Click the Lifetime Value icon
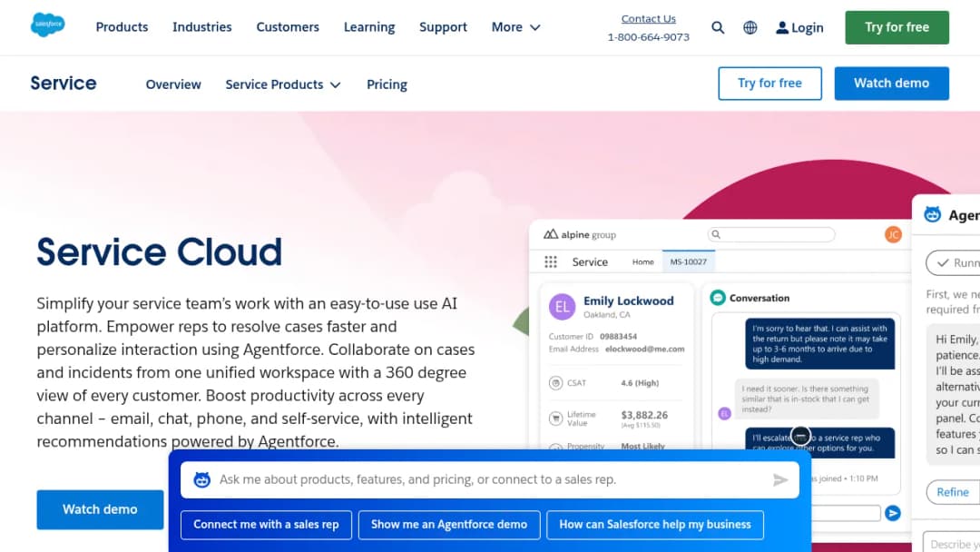 coord(555,419)
